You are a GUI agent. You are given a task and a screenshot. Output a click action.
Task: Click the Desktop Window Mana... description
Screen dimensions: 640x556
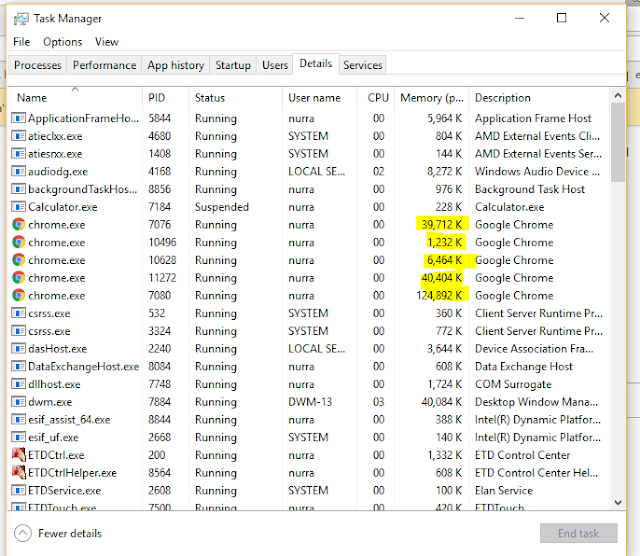536,402
